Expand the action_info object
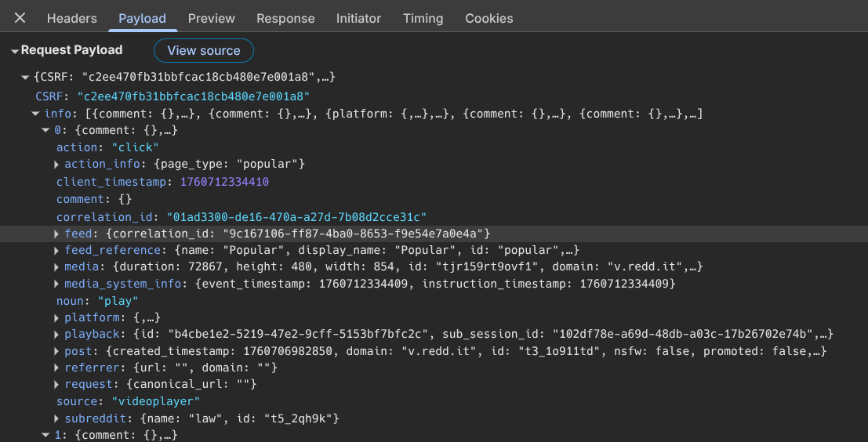Viewport: 868px width, 442px height. click(57, 165)
